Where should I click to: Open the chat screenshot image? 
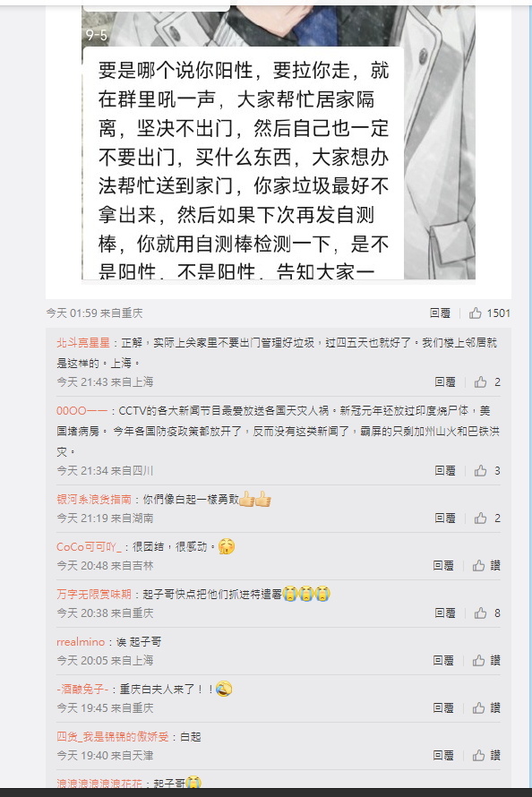point(279,142)
